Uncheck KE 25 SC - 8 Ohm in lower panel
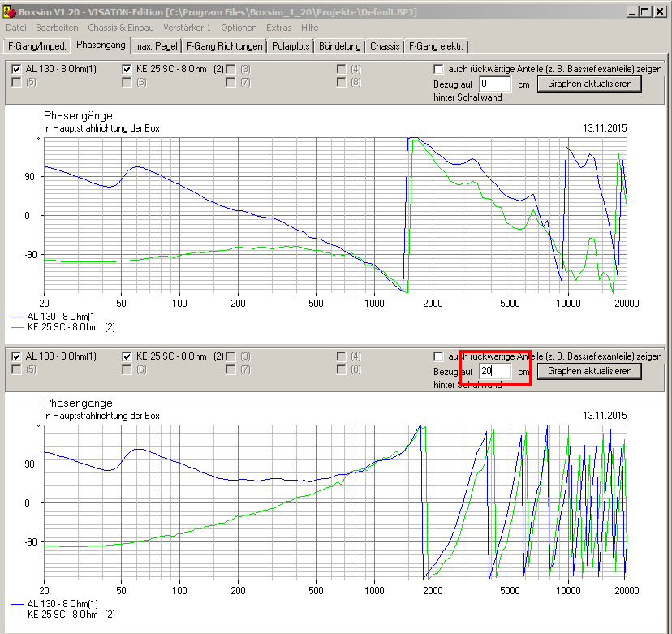Image resolution: width=672 pixels, height=634 pixels. 127,356
